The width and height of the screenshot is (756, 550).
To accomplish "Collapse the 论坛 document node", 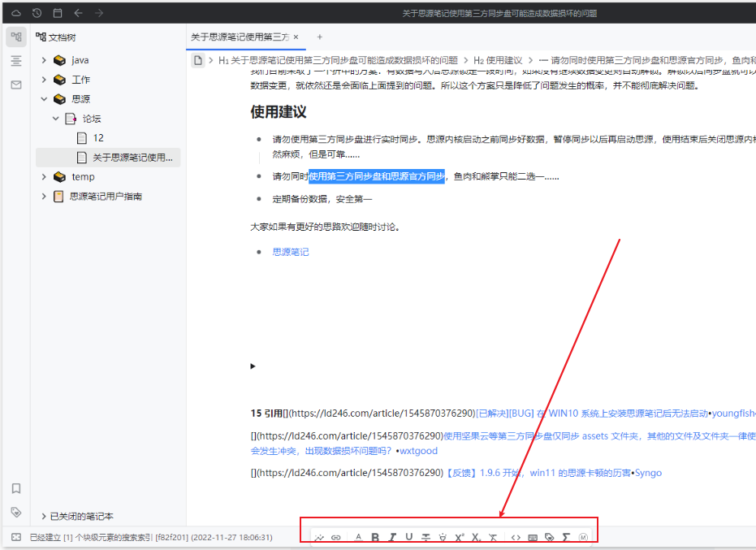I will (x=55, y=118).
